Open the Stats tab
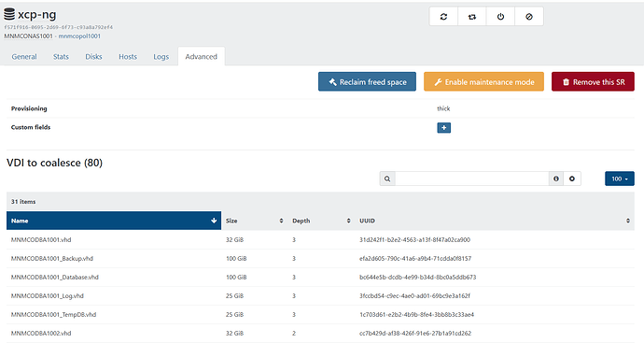The height and width of the screenshot is (343, 644). tap(61, 57)
